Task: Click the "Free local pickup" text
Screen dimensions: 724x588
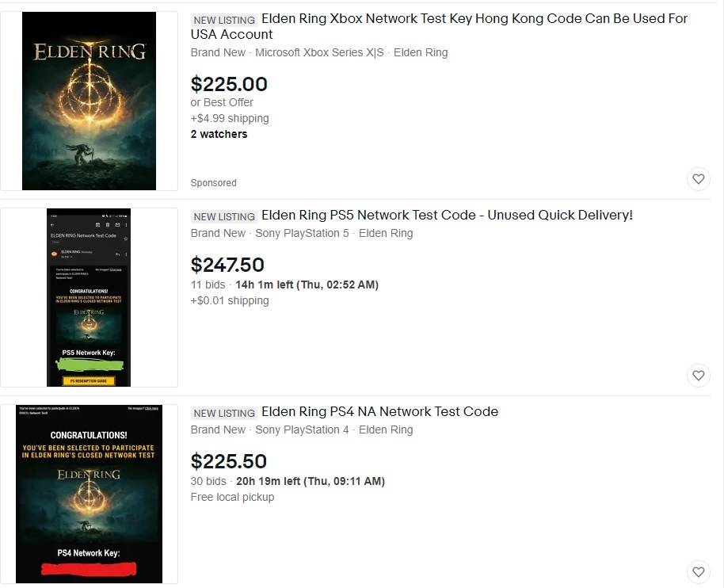Action: click(x=232, y=497)
